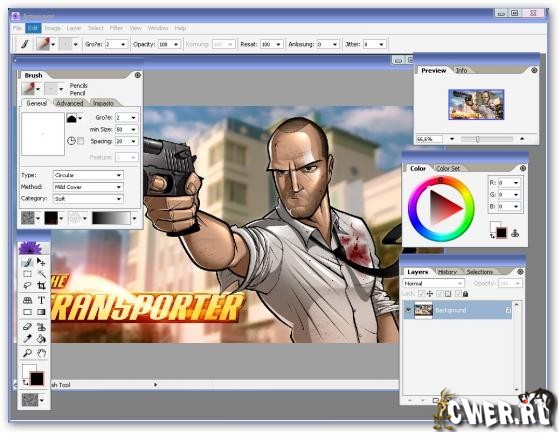Screen dimensions: 560x434
Task: Open the layer blend mode Normal dropdown
Action: click(434, 283)
